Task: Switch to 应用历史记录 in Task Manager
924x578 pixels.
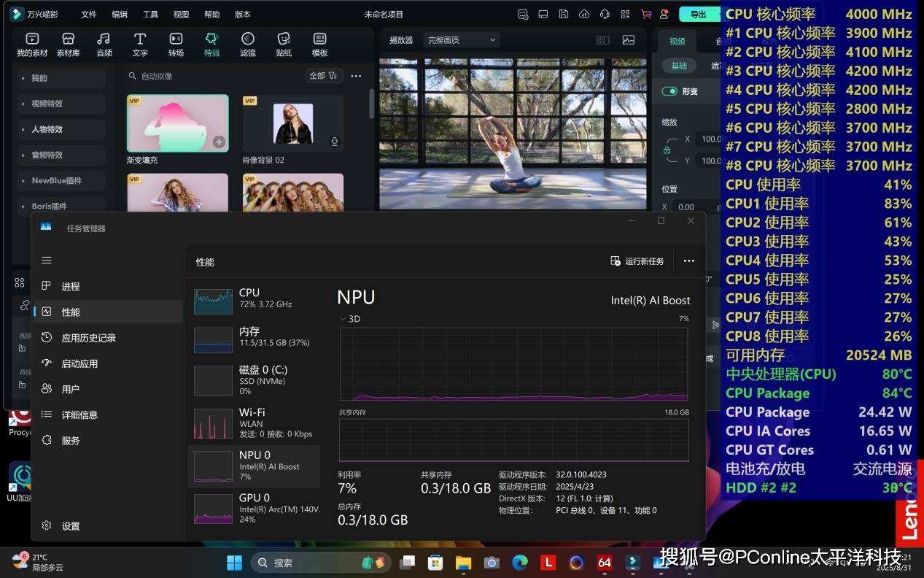Action: pyautogui.click(x=88, y=338)
